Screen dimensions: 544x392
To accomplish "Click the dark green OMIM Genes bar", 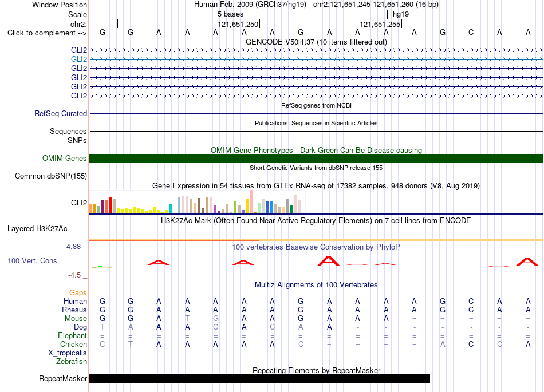I will click(316, 159).
